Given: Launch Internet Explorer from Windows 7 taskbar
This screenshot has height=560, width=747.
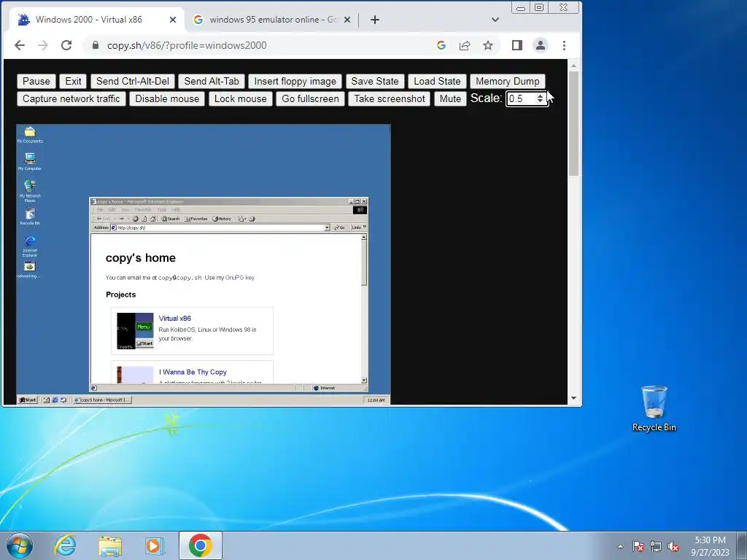Looking at the screenshot, I should (65, 545).
